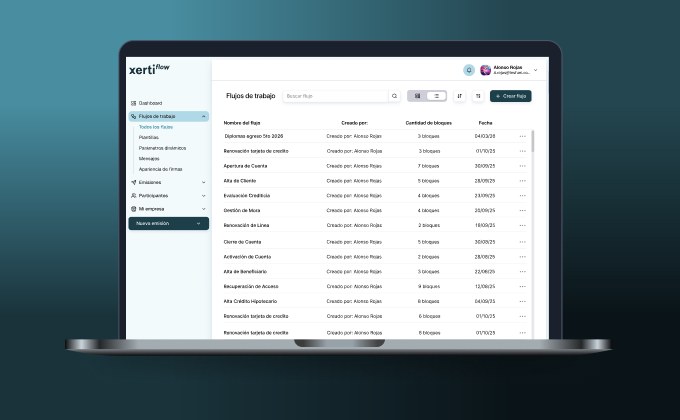Open options menu for Alta de Beneficiario row
The height and width of the screenshot is (420, 680).
point(523,272)
